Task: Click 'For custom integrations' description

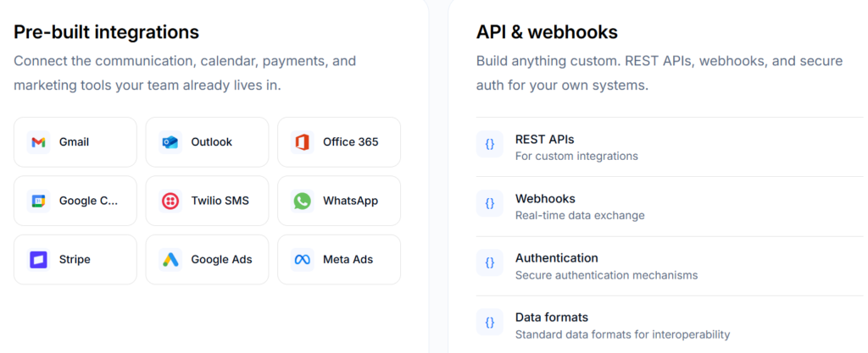Action: coord(576,156)
